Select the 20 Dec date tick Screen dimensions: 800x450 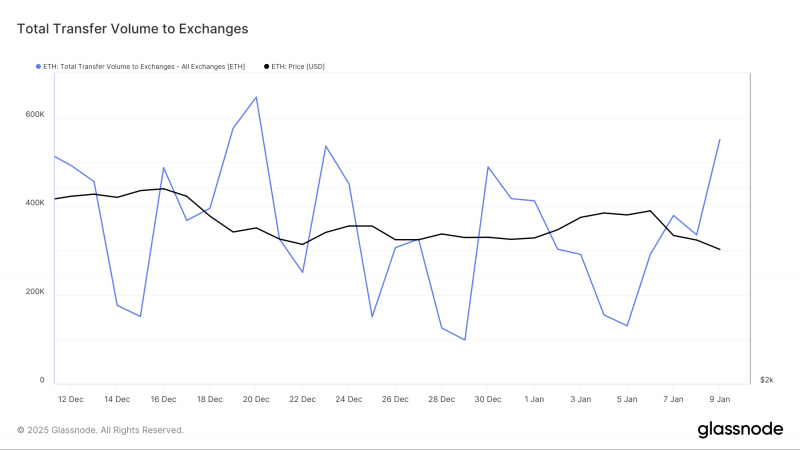[256, 399]
